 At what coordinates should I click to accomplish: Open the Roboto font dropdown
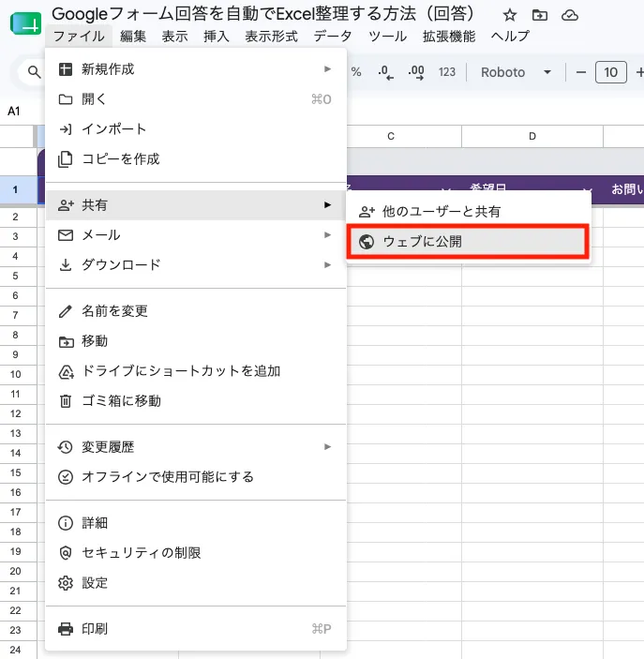(516, 72)
